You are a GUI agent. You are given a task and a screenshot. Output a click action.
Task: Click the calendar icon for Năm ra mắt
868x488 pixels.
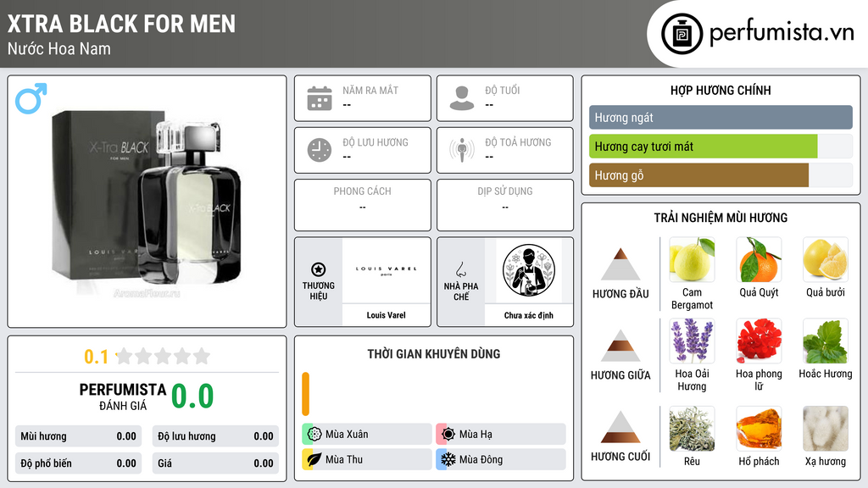coord(320,98)
